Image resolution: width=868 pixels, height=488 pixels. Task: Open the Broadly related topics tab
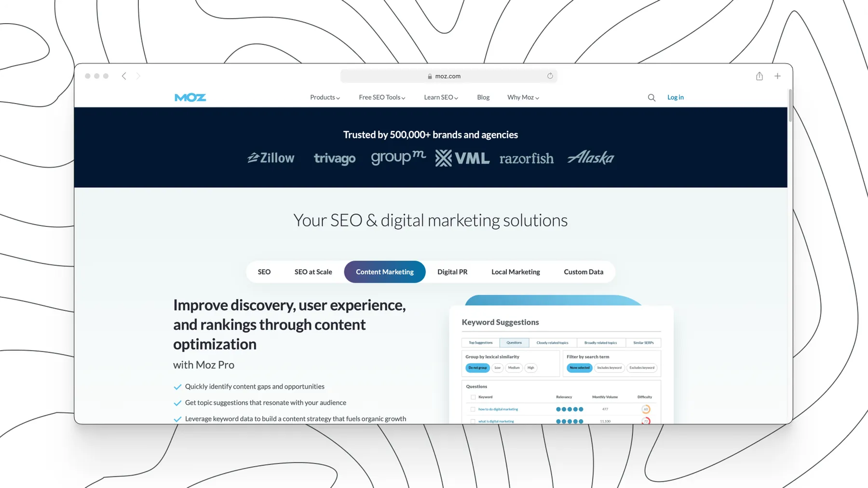point(601,343)
